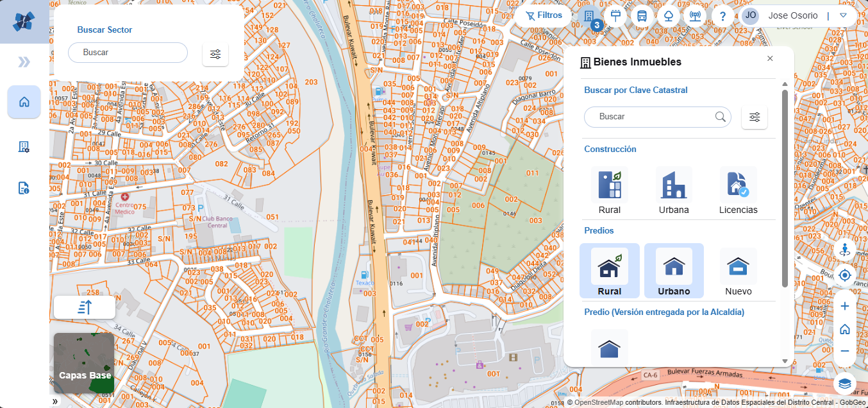Open the document info sidebar menu item
The height and width of the screenshot is (408, 868).
(x=24, y=188)
